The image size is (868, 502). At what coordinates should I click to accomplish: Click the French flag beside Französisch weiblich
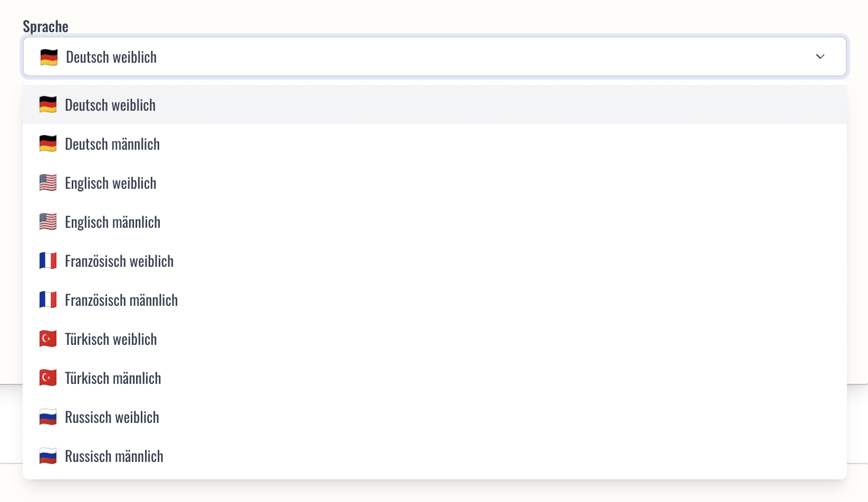(48, 261)
